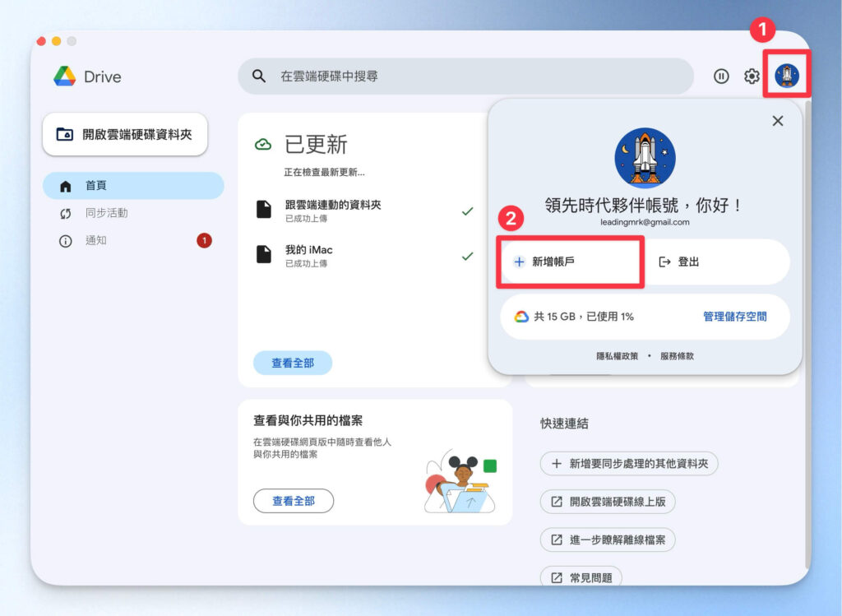This screenshot has width=842, height=616.
Task: Click the home icon in sidebar
Action: tap(66, 187)
